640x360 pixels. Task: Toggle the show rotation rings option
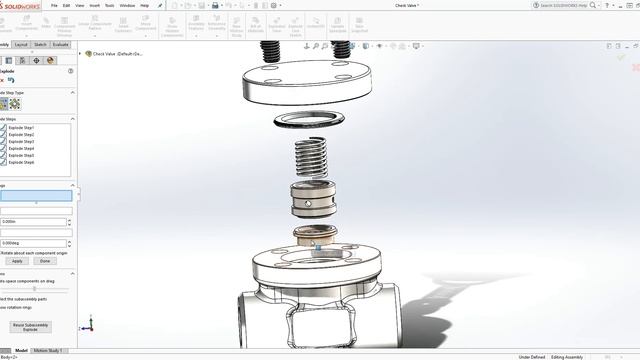(16, 307)
